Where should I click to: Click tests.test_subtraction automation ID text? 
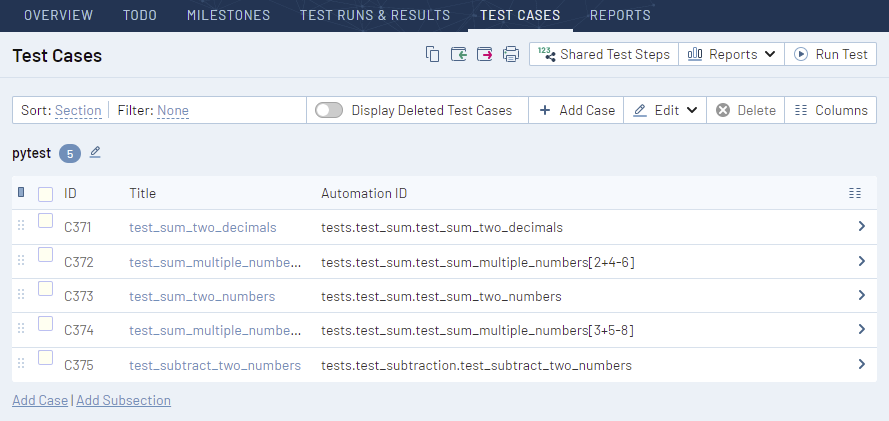[x=476, y=365]
